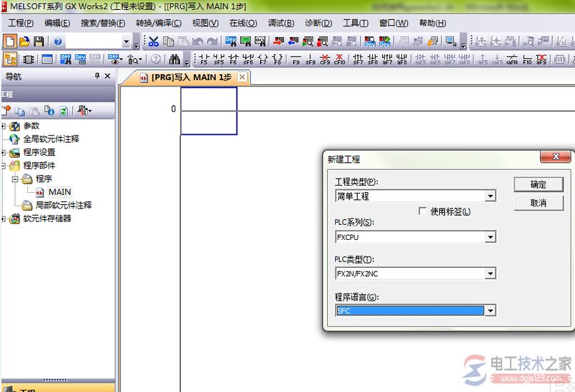Insert a falling pulse contact with the sF8 icon
The width and height of the screenshot is (575, 392).
click(373, 59)
